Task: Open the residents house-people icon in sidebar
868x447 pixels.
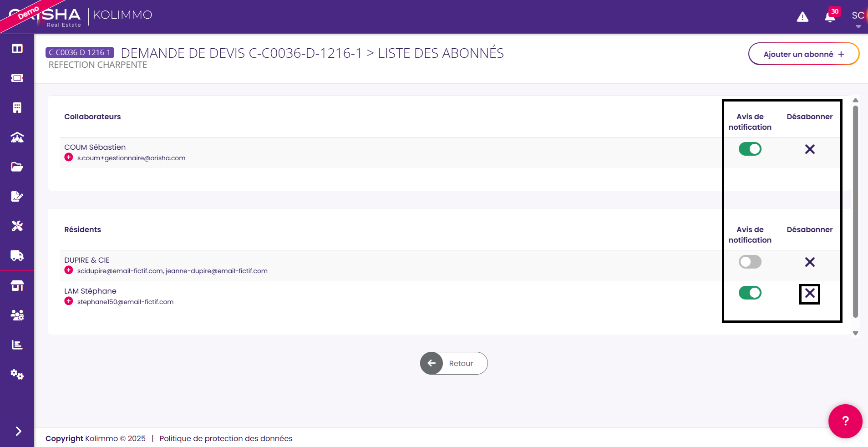Action: tap(17, 137)
